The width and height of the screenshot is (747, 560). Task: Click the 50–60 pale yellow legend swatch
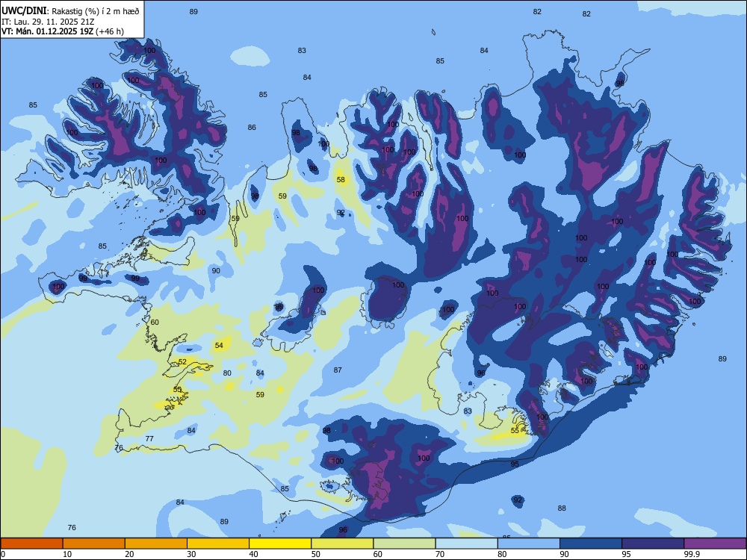tap(342, 544)
